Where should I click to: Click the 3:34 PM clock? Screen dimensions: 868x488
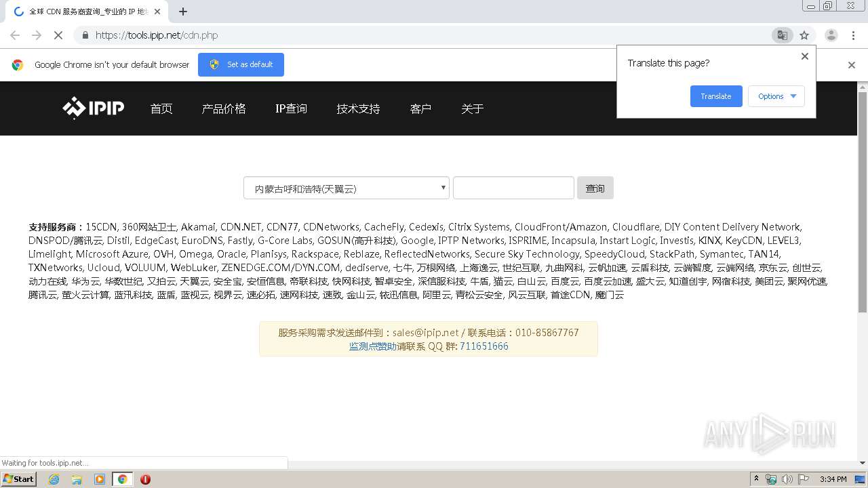point(833,479)
